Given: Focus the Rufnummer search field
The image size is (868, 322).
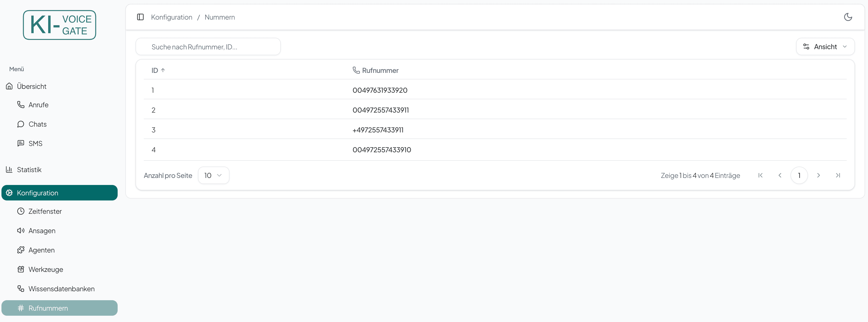Looking at the screenshot, I should coord(208,47).
